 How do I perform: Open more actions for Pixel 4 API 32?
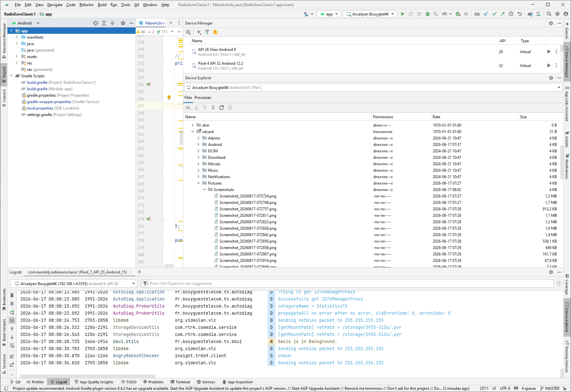click(556, 65)
